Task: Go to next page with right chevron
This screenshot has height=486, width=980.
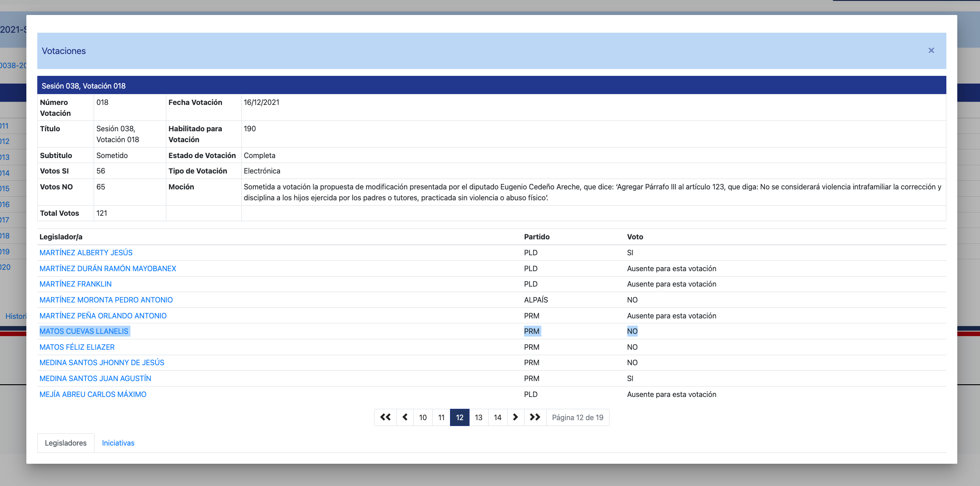Action: click(515, 417)
